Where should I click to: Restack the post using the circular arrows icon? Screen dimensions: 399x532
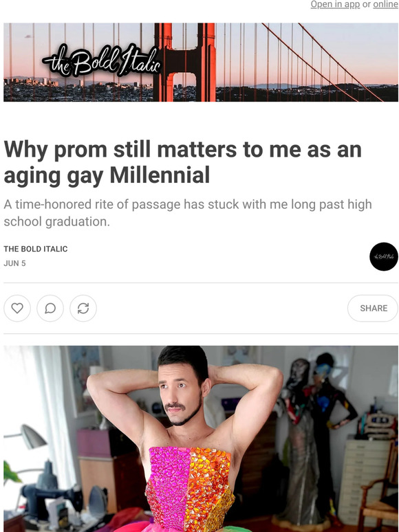[83, 308]
